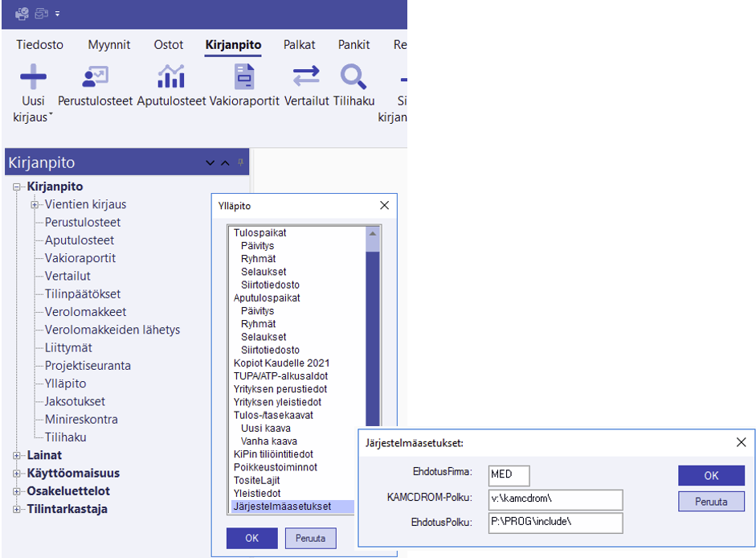Expand the Käyttöomaisuus tree node
Screen dimensions: 756x558
16,474
